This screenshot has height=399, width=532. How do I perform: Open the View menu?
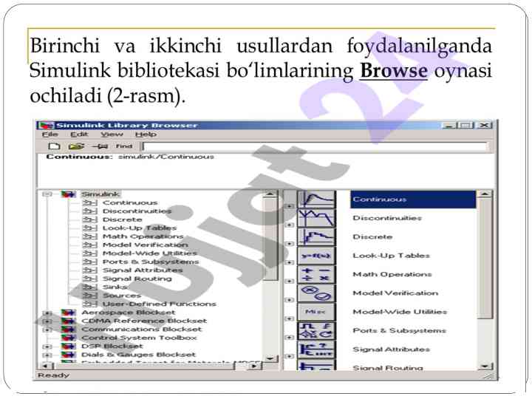pos(112,134)
